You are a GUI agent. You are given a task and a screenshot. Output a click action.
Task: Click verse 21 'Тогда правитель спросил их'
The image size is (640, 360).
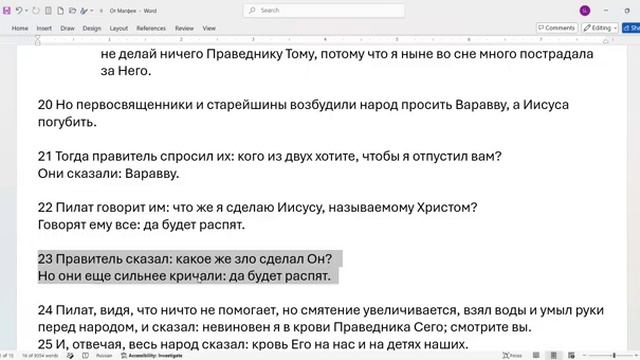coord(143,156)
